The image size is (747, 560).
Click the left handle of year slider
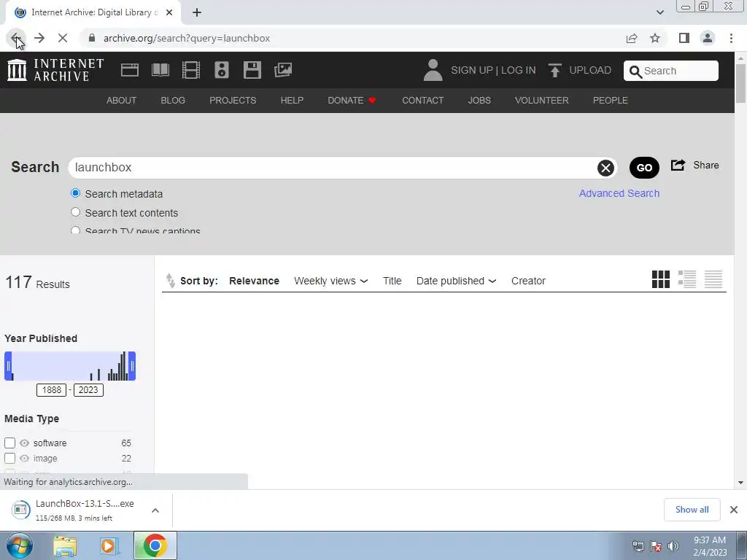8,366
